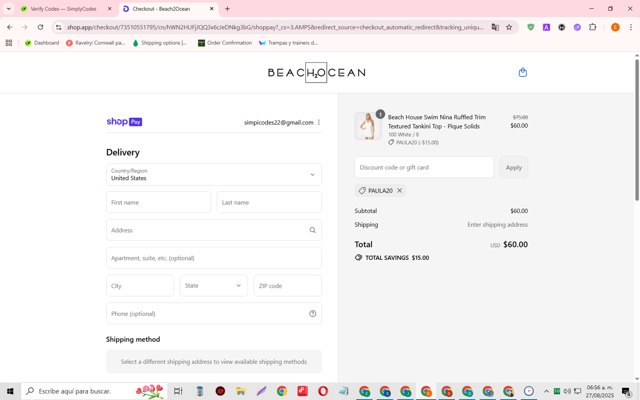Show hidden system tray icons
640x400 pixels.
(546, 391)
